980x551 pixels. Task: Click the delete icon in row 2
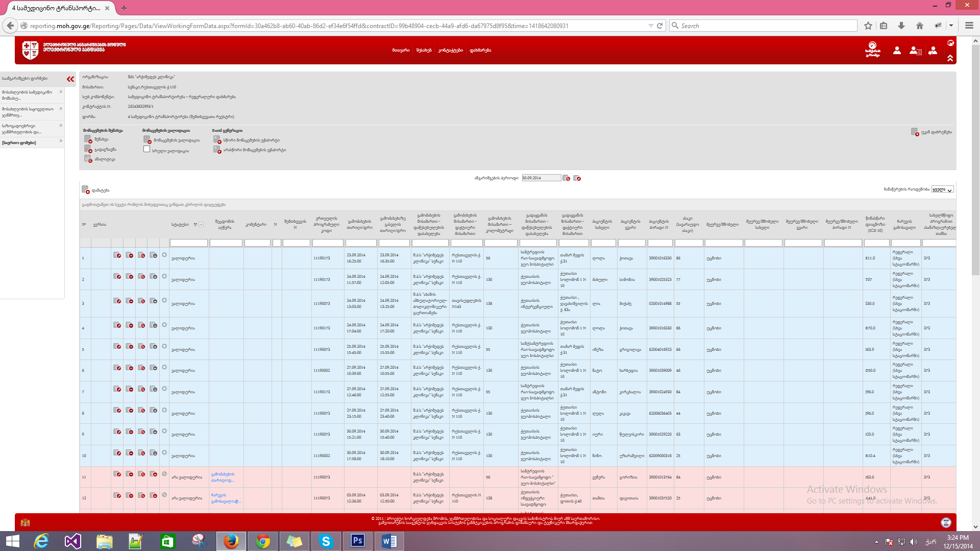click(129, 276)
